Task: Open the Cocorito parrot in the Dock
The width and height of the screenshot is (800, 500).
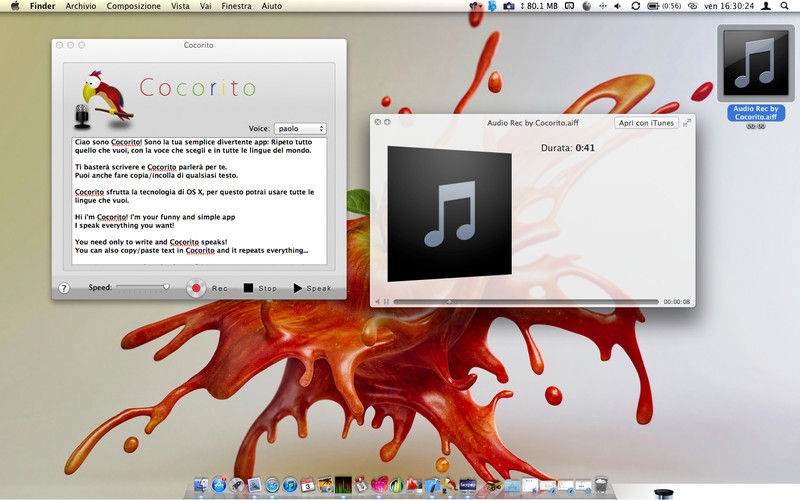Action: 450,484
